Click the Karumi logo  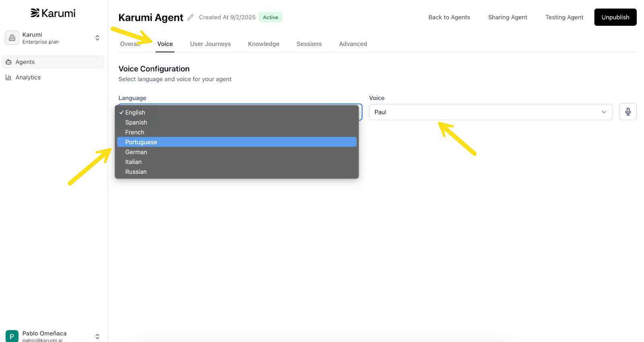[x=53, y=13]
